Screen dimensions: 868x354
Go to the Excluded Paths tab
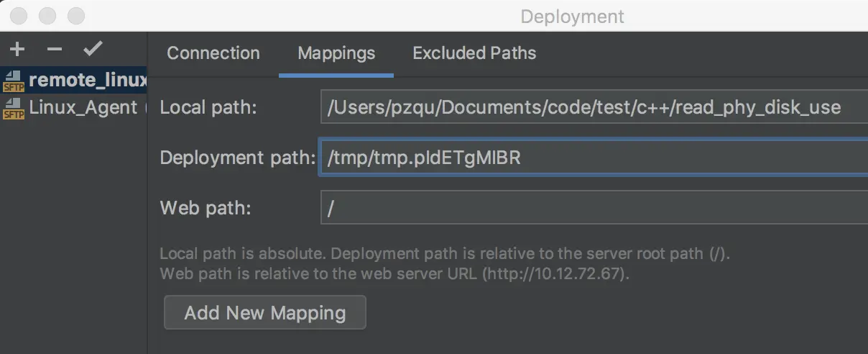[474, 53]
